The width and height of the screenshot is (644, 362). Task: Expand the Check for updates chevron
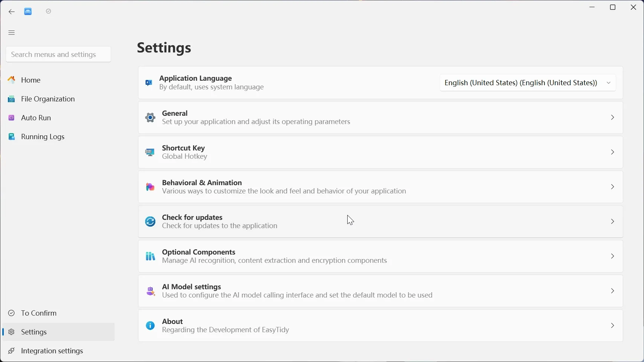point(612,222)
